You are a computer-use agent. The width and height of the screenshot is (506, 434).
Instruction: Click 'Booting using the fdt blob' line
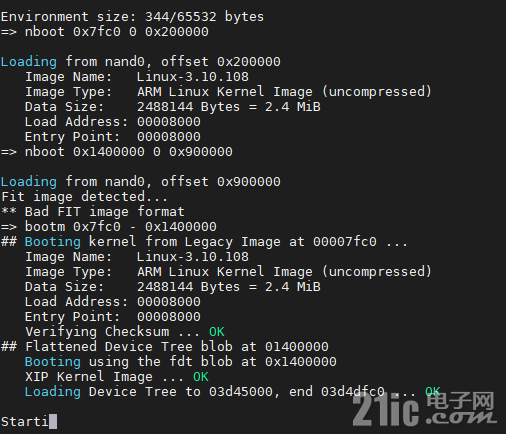pyautogui.click(x=181, y=362)
